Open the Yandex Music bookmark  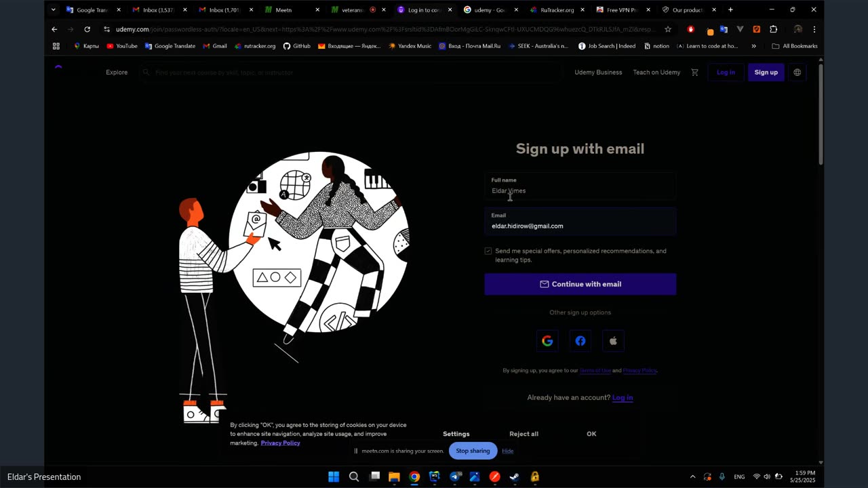410,46
